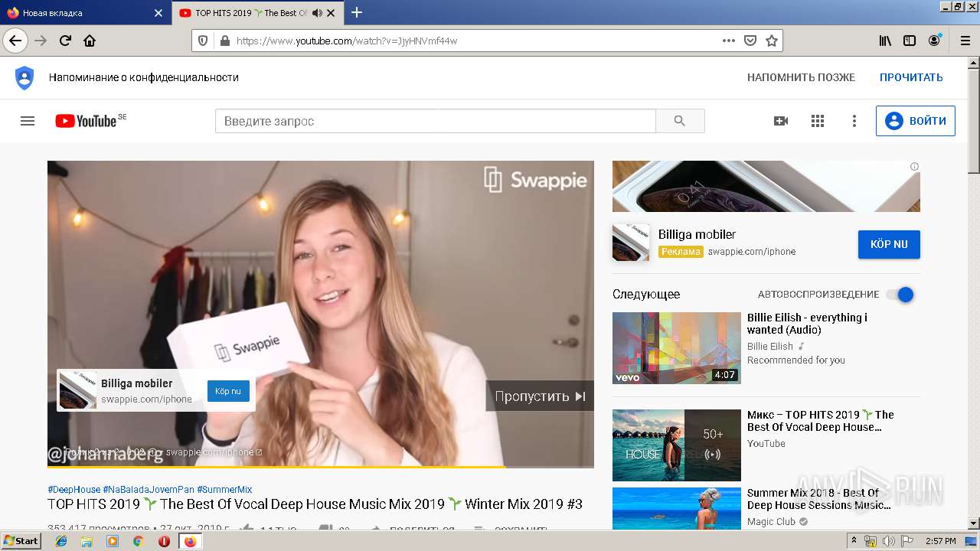
Task: Open YouTube settings three-dot menu
Action: coord(854,121)
